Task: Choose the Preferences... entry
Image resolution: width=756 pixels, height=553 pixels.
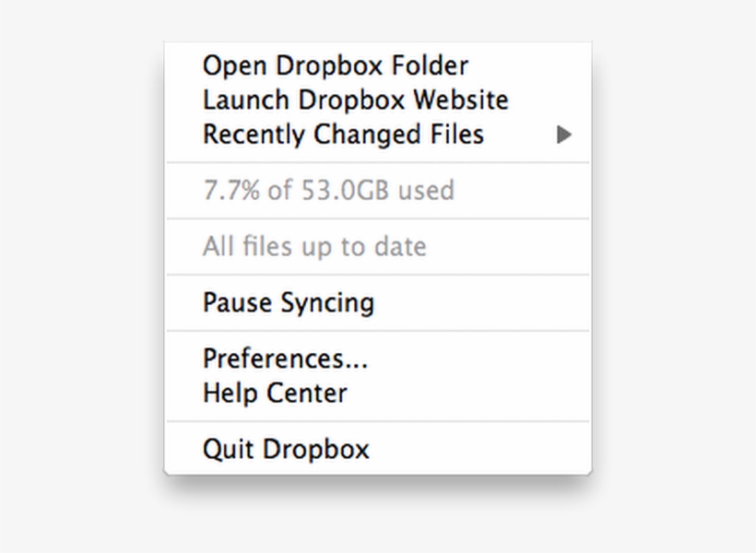Action: (x=285, y=359)
